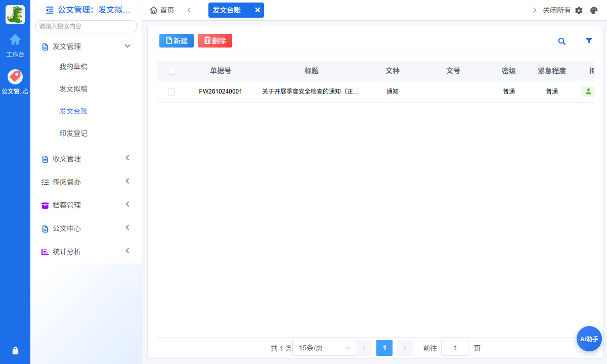Open 印发登记 menu item
Screen dimensions: 607x364
point(73,133)
